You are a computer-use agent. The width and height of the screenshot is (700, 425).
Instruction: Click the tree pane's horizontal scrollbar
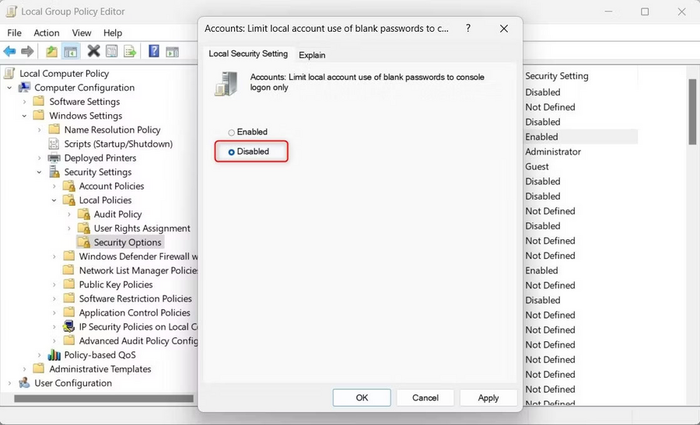(104, 398)
